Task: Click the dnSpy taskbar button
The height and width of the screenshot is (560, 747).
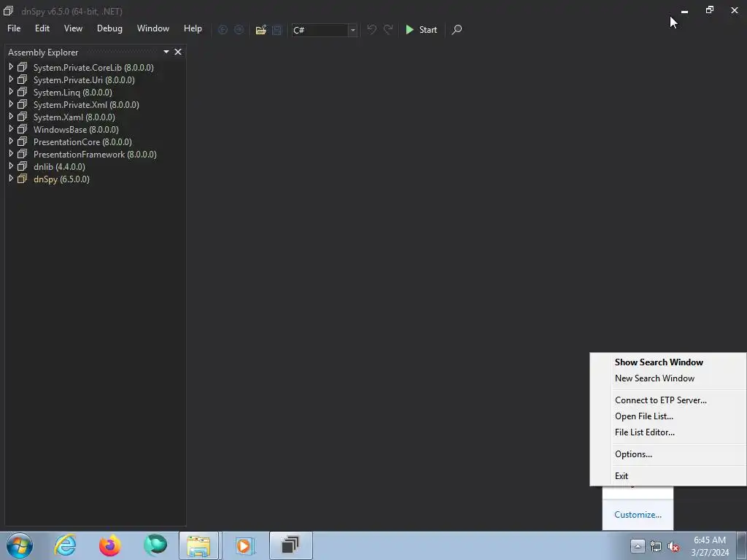Action: tap(290, 545)
